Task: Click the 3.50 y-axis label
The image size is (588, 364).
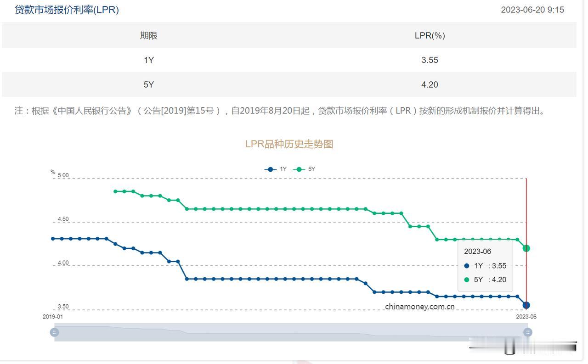Action: click(63, 307)
